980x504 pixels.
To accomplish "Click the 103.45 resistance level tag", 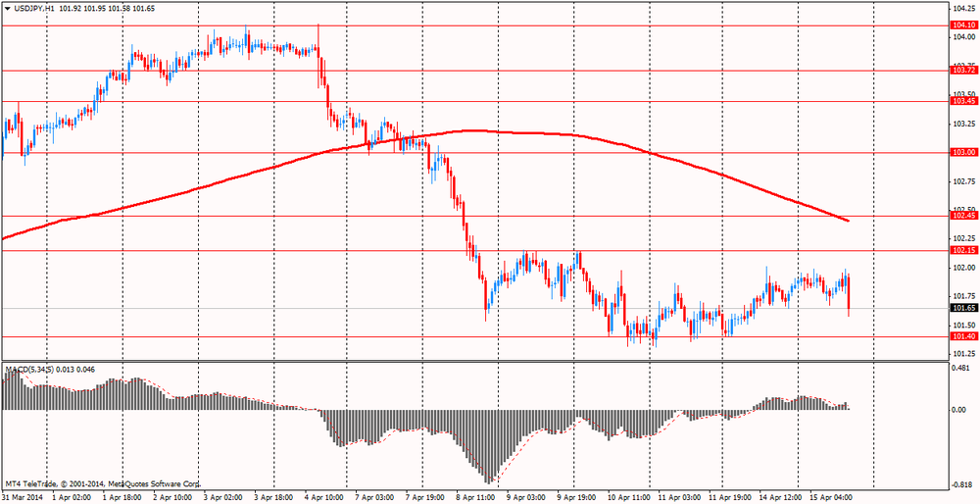I will (x=963, y=101).
